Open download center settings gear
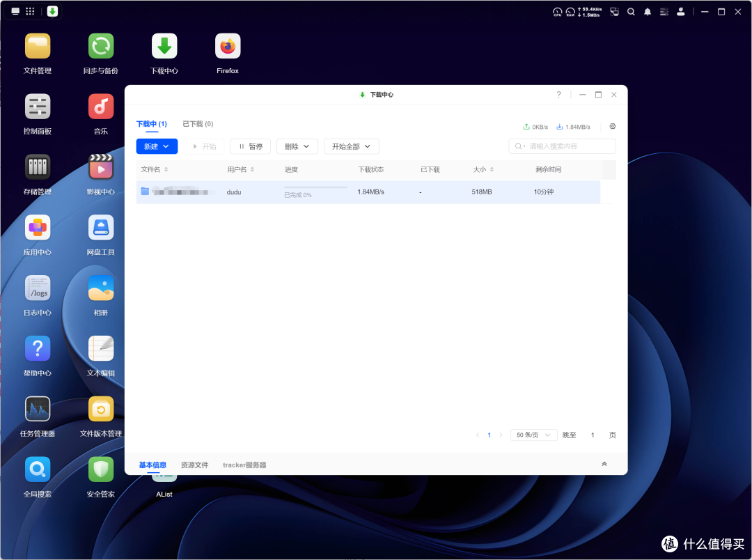 coord(613,126)
